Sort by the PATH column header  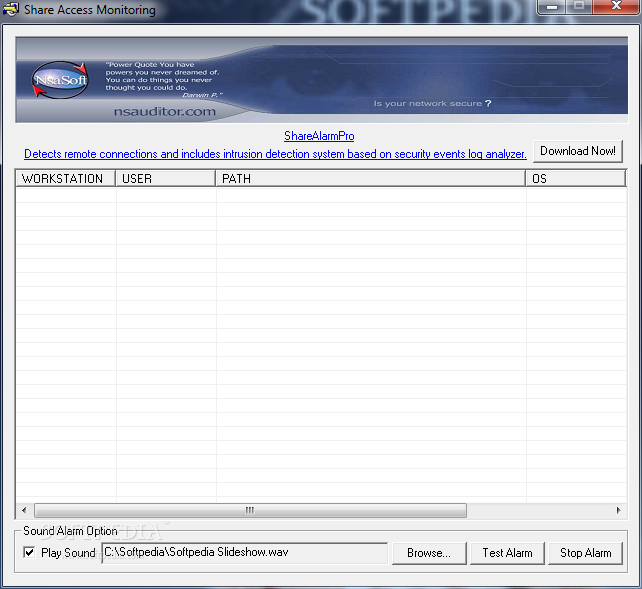(x=371, y=178)
